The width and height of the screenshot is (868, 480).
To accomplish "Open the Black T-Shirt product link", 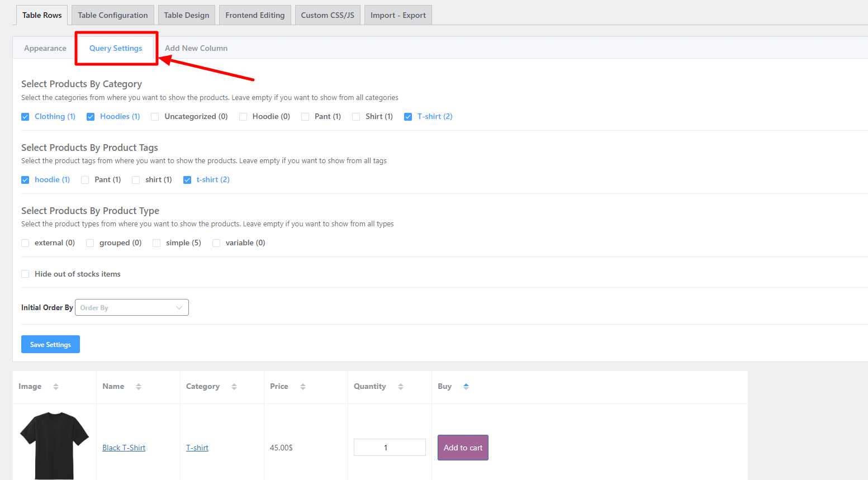I will click(124, 448).
